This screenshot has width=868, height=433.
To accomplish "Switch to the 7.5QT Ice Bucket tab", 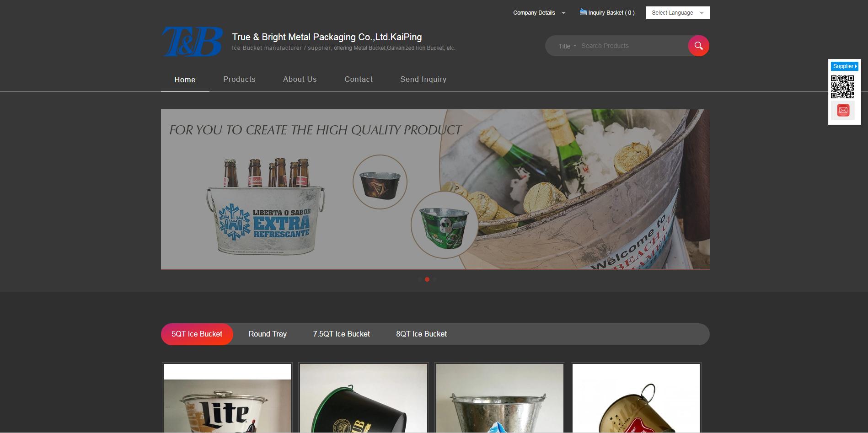I will point(341,334).
